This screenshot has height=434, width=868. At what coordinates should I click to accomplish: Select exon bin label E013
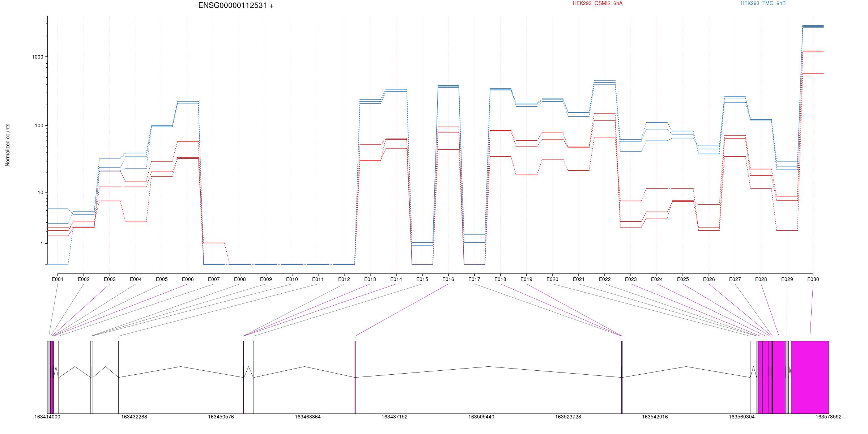pos(370,279)
